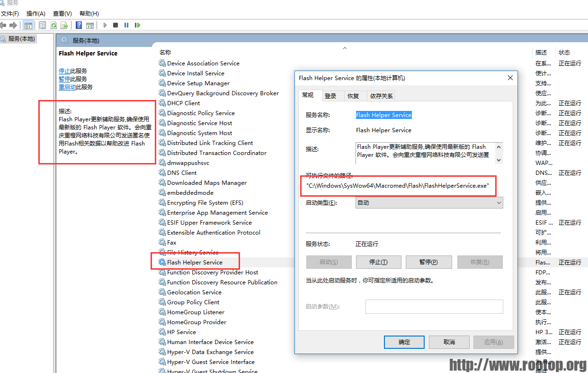Viewport: 588px width, 373px height.
Task: Select 服务(本地) in the console tree
Action: point(21,39)
